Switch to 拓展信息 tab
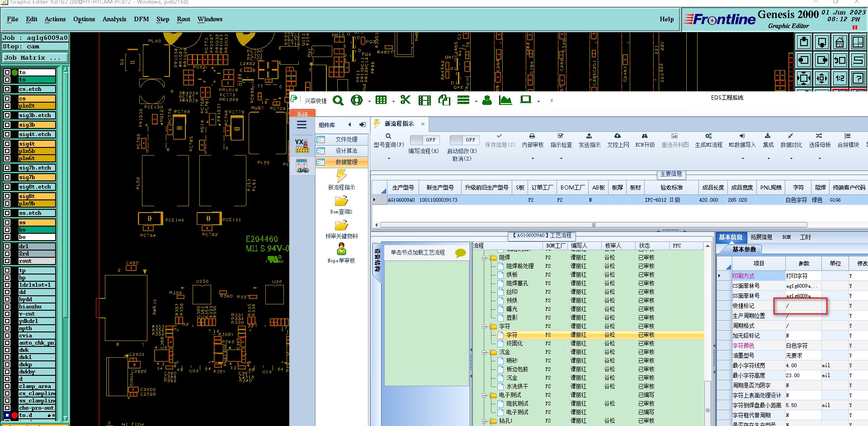The image size is (868, 426). [761, 237]
